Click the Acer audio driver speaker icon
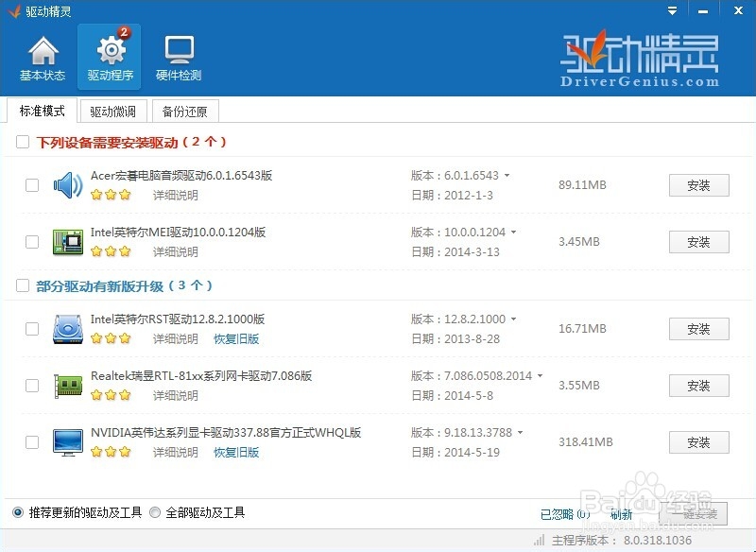The height and width of the screenshot is (552, 756). tap(68, 185)
